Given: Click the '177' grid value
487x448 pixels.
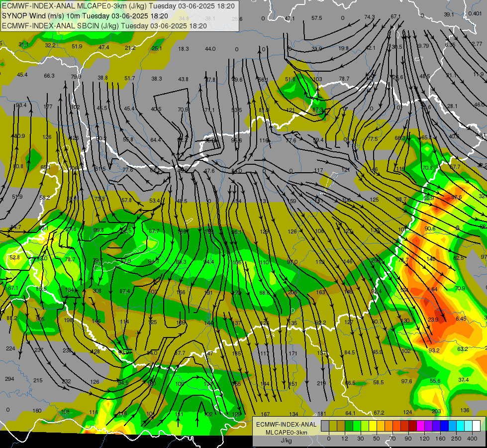Looking at the screenshot, I should [48, 107].
